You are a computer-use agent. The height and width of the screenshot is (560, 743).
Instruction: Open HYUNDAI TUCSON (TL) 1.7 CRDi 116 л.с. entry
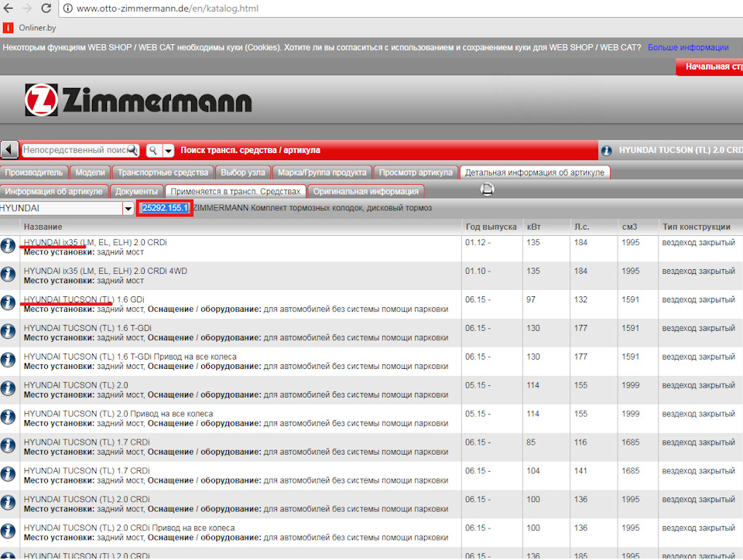pos(87,442)
